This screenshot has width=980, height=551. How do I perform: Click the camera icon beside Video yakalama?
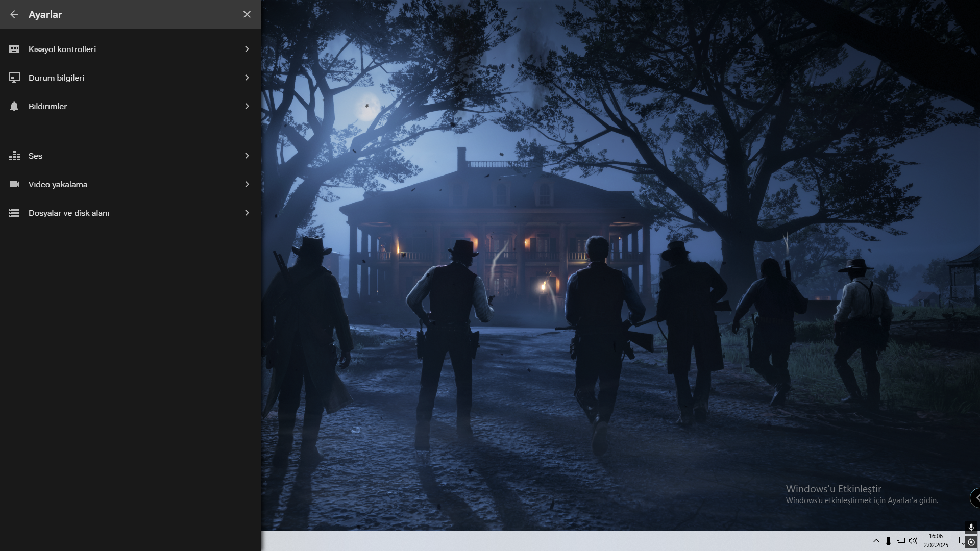pyautogui.click(x=14, y=184)
